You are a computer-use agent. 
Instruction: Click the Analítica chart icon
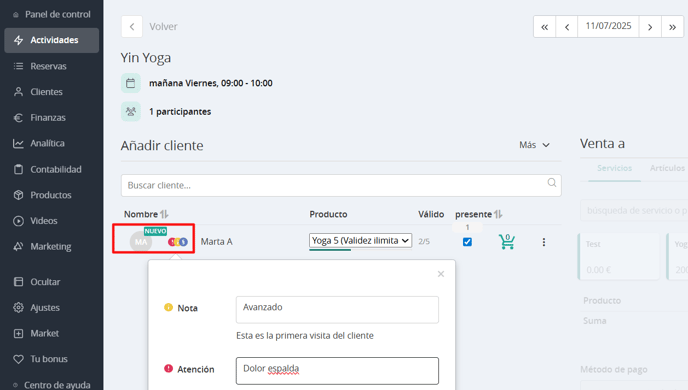click(18, 143)
